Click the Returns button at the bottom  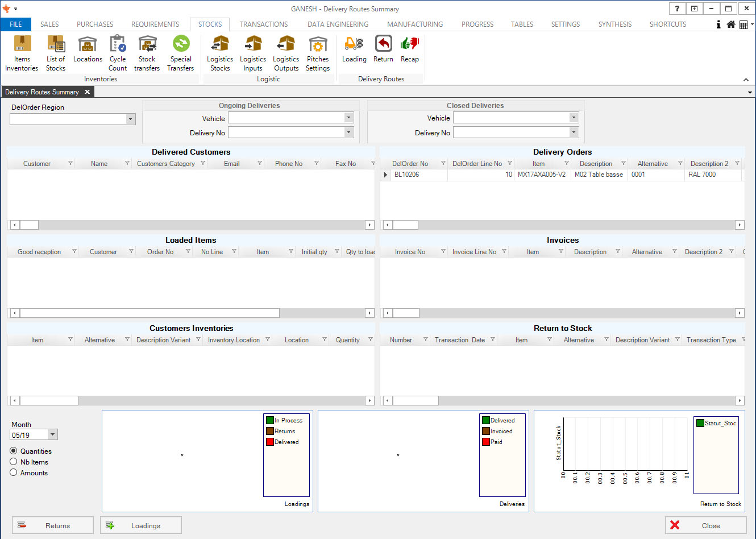(x=53, y=525)
